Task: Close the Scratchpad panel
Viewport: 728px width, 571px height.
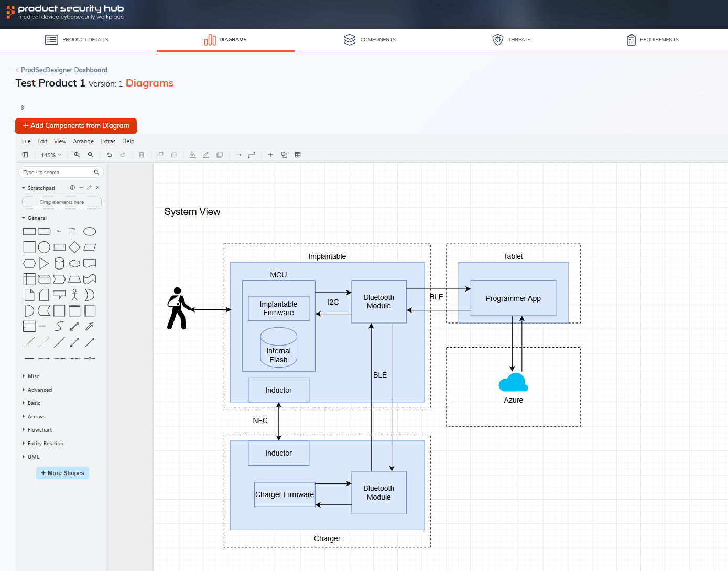Action: (98, 187)
